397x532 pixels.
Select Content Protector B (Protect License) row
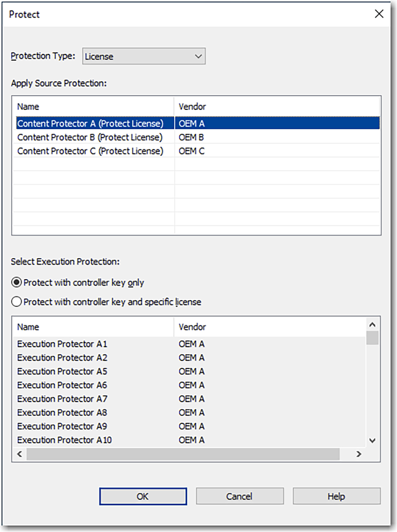[90, 137]
